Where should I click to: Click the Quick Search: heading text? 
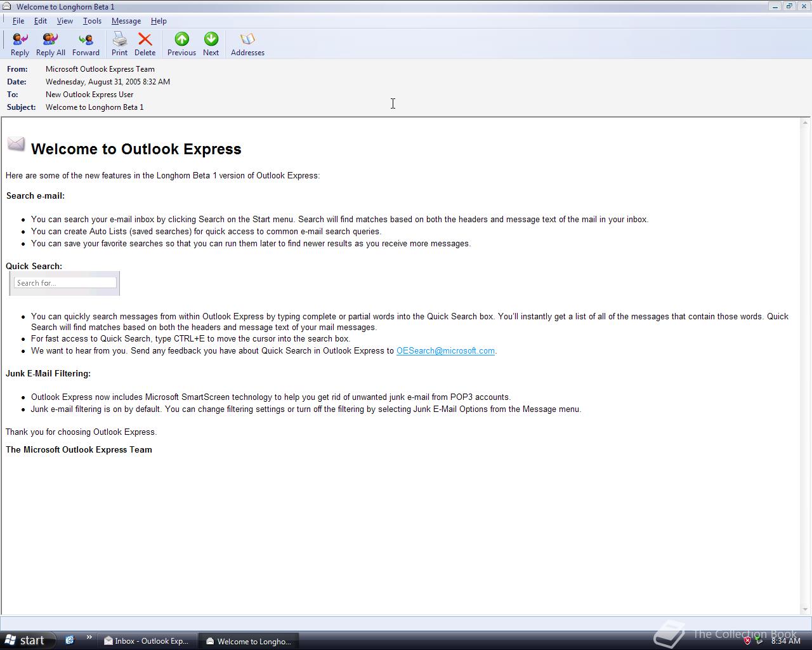34,266
